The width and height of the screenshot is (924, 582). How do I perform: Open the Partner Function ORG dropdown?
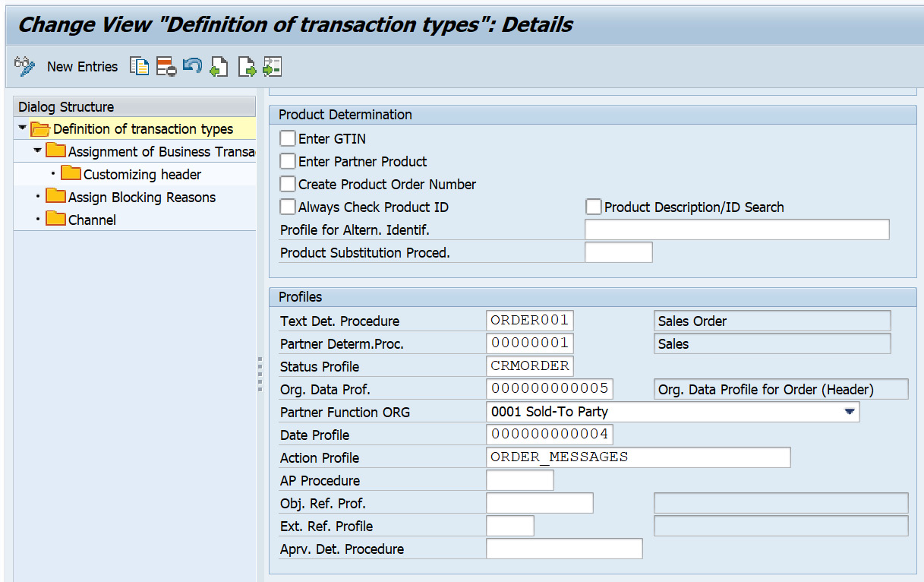[850, 412]
